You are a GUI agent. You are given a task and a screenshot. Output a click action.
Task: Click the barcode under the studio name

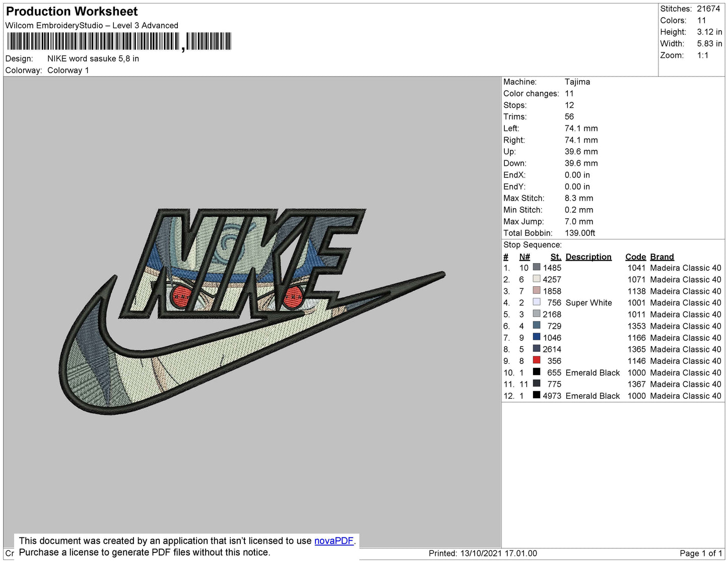click(119, 41)
